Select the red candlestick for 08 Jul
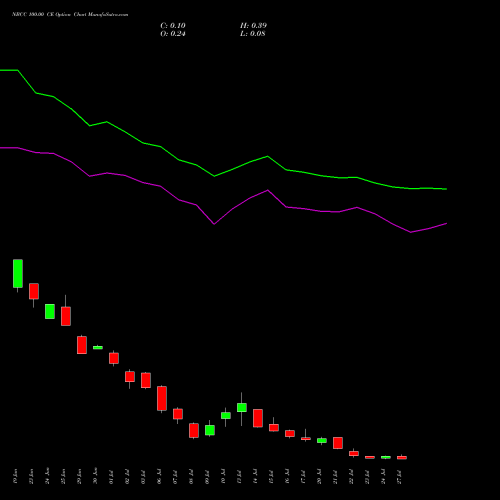 (x=194, y=430)
